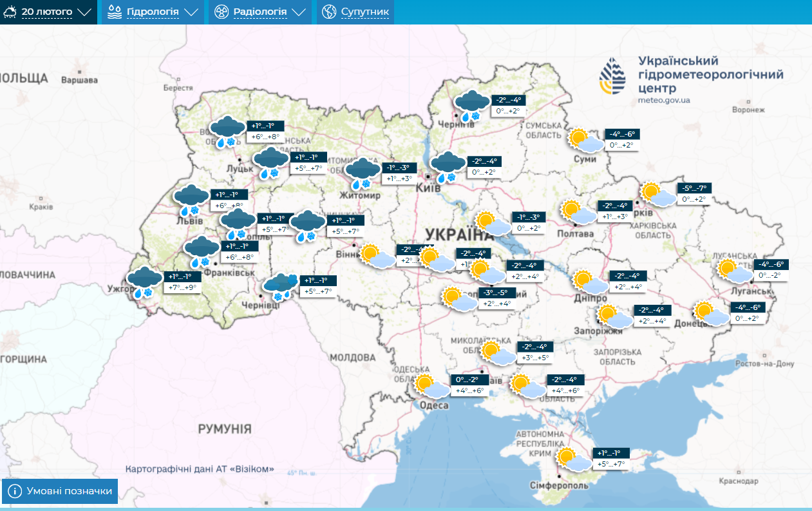Click the satellite globe icon in toolbar
This screenshot has height=511, width=812.
point(329,12)
